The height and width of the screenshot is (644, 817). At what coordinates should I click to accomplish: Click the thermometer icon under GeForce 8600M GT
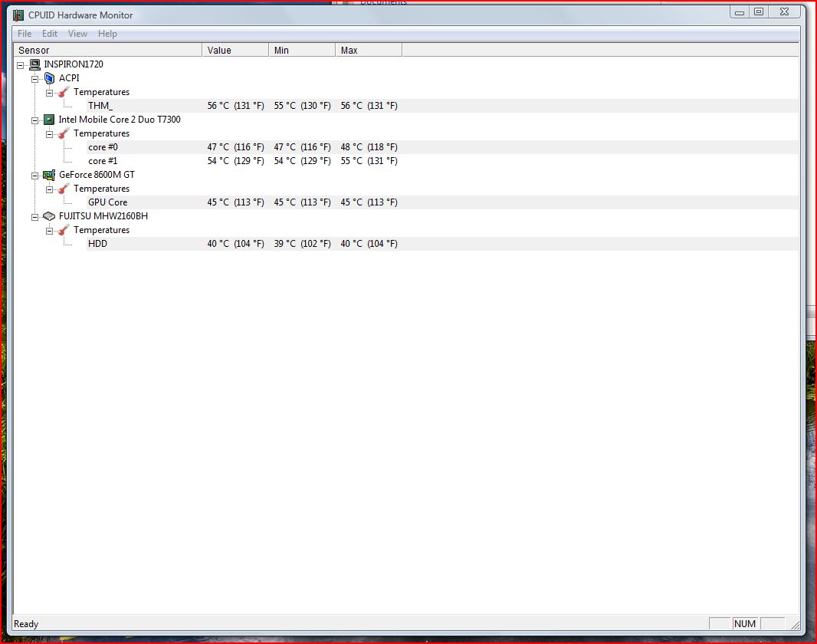[x=64, y=189]
